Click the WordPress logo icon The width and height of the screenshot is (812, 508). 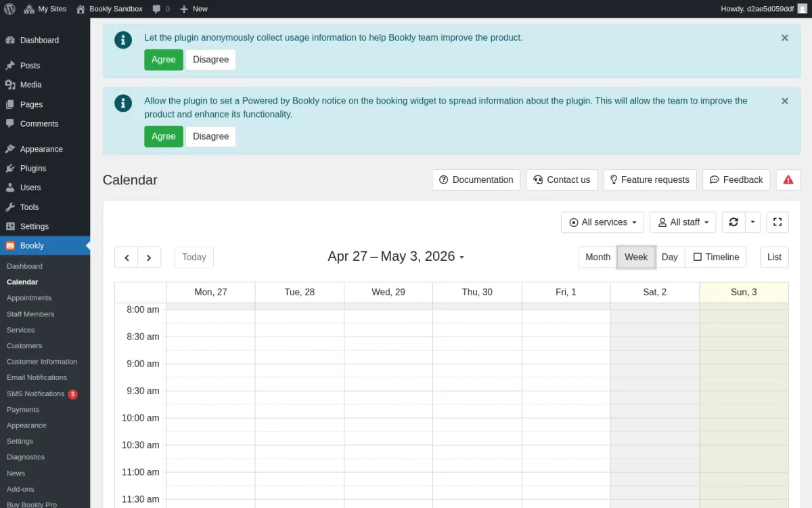(x=9, y=9)
